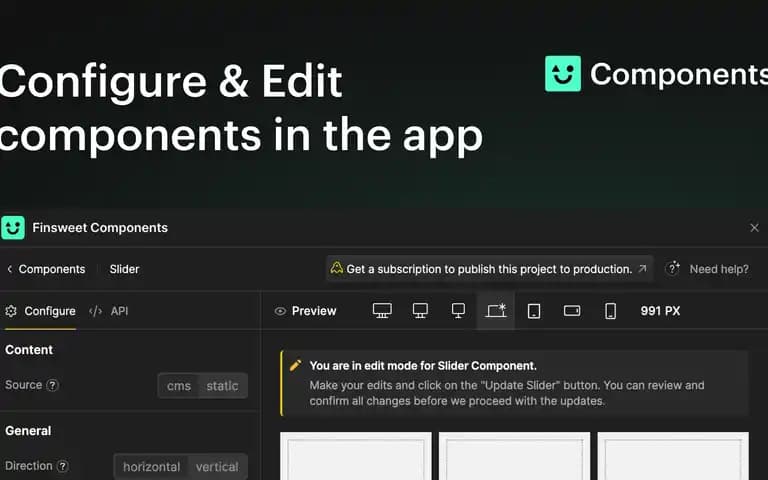This screenshot has height=480, width=768.
Task: Open the subscription publish notice link
Action: pos(489,269)
